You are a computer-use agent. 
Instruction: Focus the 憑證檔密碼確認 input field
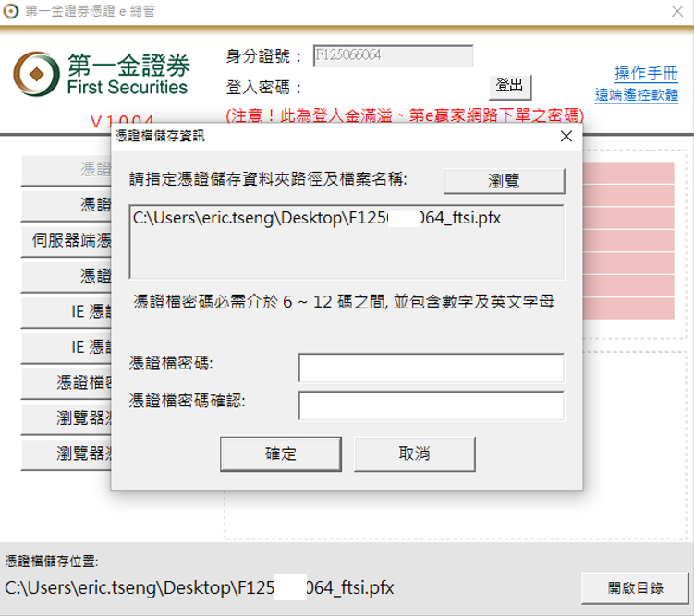(431, 405)
